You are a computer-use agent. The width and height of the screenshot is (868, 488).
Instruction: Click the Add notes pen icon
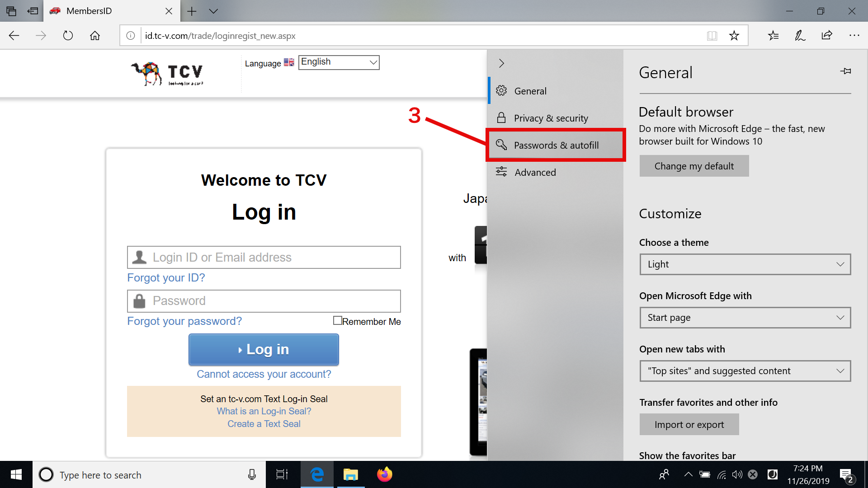coord(800,36)
